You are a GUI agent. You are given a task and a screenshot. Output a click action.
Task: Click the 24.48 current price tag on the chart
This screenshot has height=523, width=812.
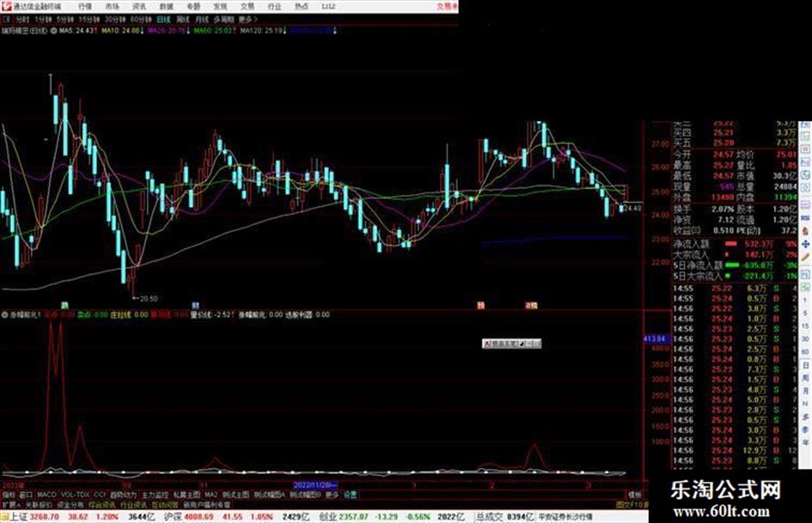click(x=632, y=208)
